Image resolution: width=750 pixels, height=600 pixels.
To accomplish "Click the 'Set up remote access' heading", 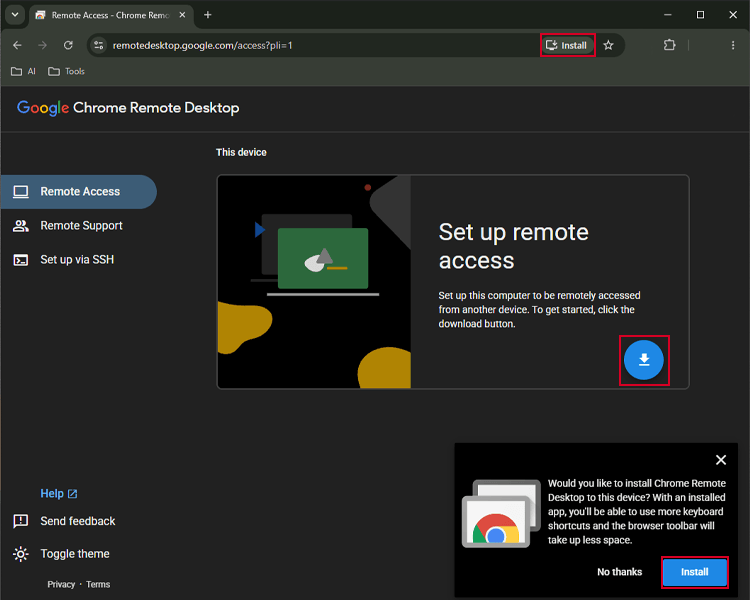I will coord(513,246).
